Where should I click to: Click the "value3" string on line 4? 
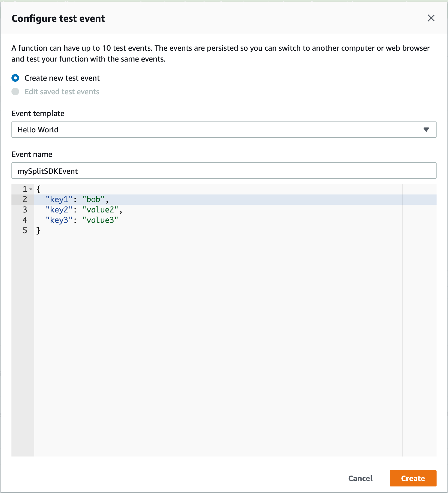pyautogui.click(x=100, y=220)
